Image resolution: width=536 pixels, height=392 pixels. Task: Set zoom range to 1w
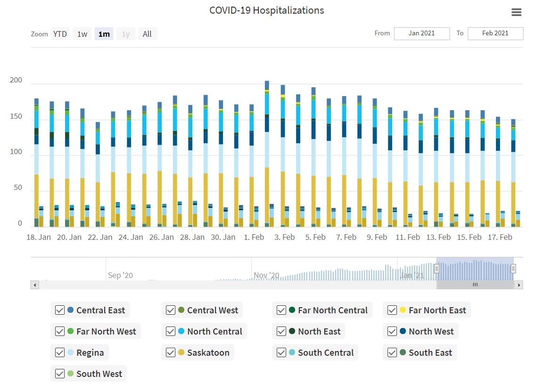coord(82,34)
